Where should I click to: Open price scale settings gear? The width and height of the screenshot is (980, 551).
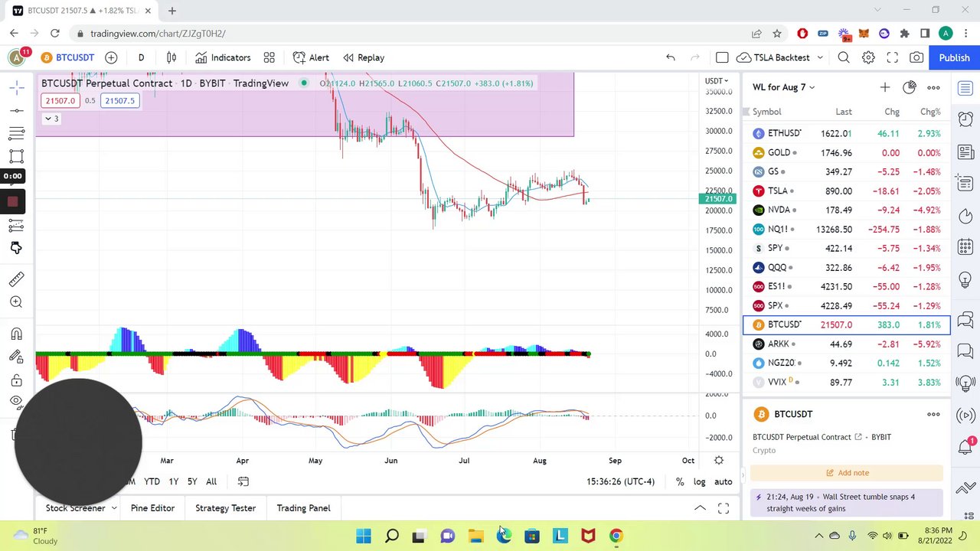pos(719,461)
